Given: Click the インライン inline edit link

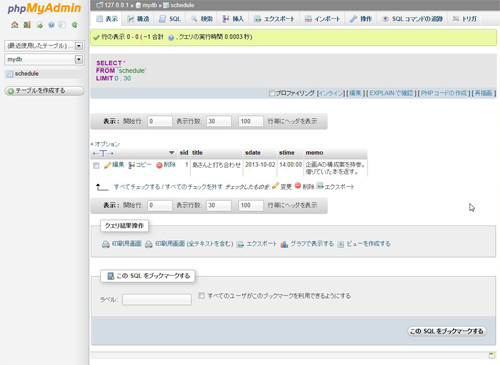Looking at the screenshot, I should pos(331,93).
